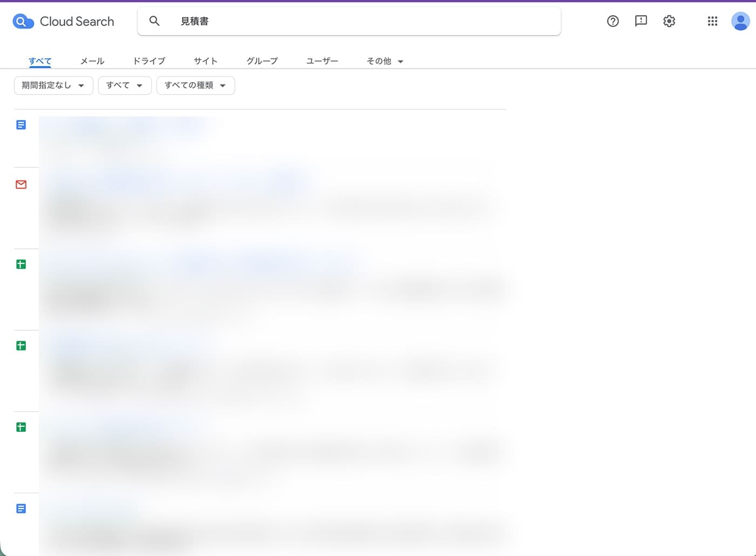The image size is (756, 556).
Task: Select the グループ tab
Action: (261, 61)
